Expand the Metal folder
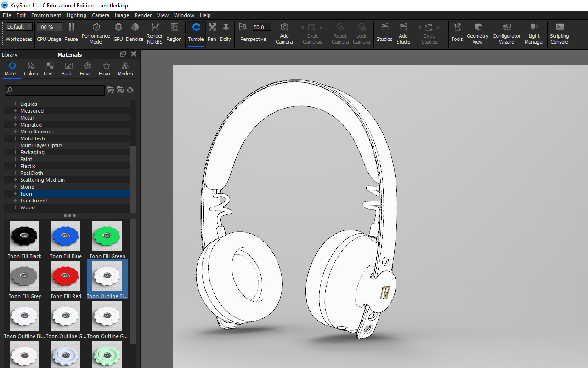The width and height of the screenshot is (588, 368). point(15,118)
